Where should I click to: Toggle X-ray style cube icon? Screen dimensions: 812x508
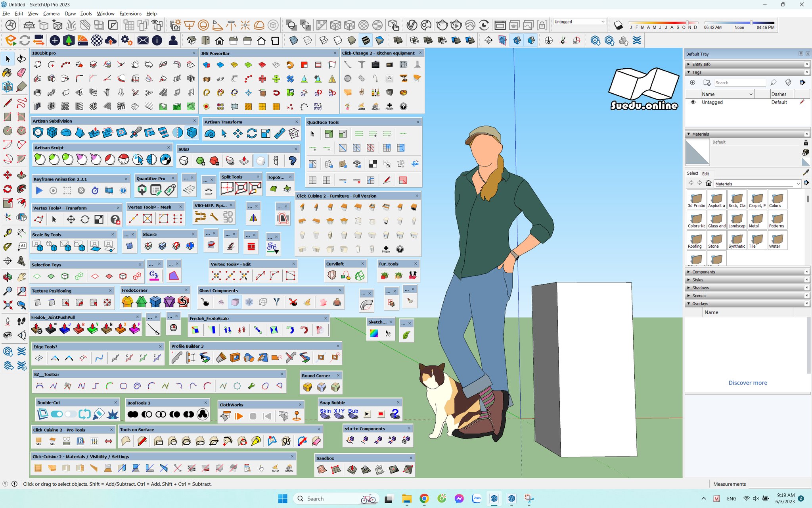pos(293,40)
